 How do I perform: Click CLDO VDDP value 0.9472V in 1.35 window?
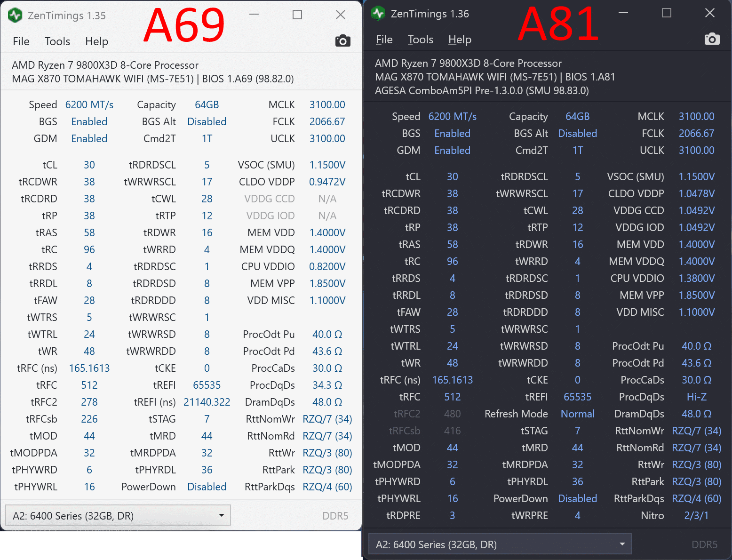pyautogui.click(x=327, y=182)
